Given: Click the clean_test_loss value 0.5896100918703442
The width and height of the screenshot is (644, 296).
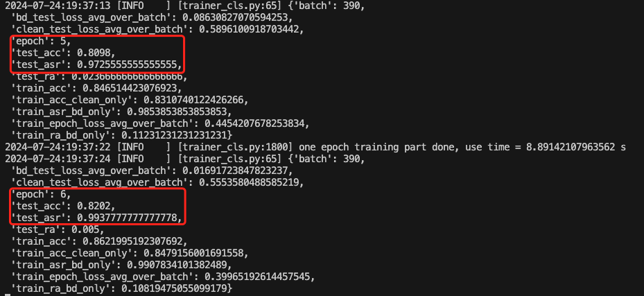Looking at the screenshot, I should pos(252,30).
